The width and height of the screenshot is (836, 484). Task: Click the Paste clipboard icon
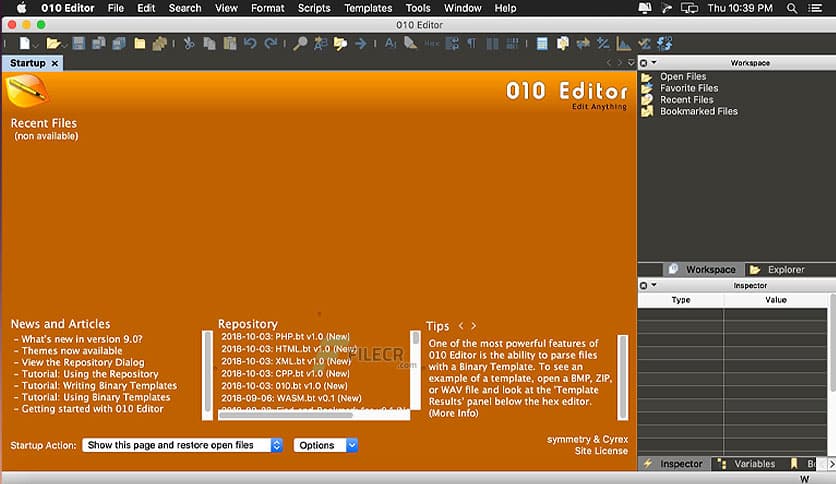230,44
